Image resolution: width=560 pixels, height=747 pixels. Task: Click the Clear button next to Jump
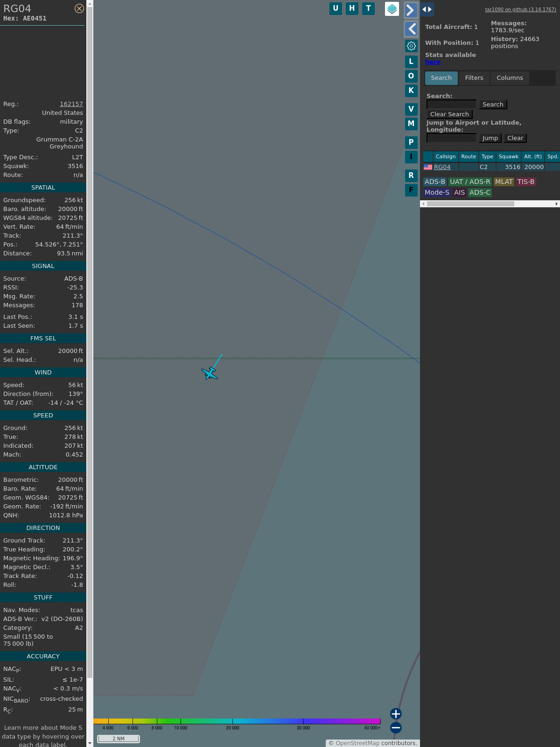tap(515, 138)
